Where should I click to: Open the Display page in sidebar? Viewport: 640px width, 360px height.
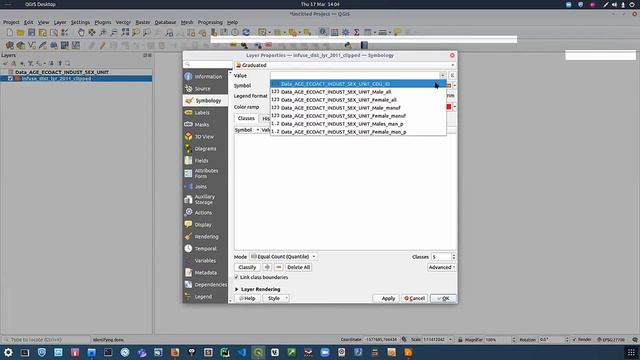click(x=205, y=224)
